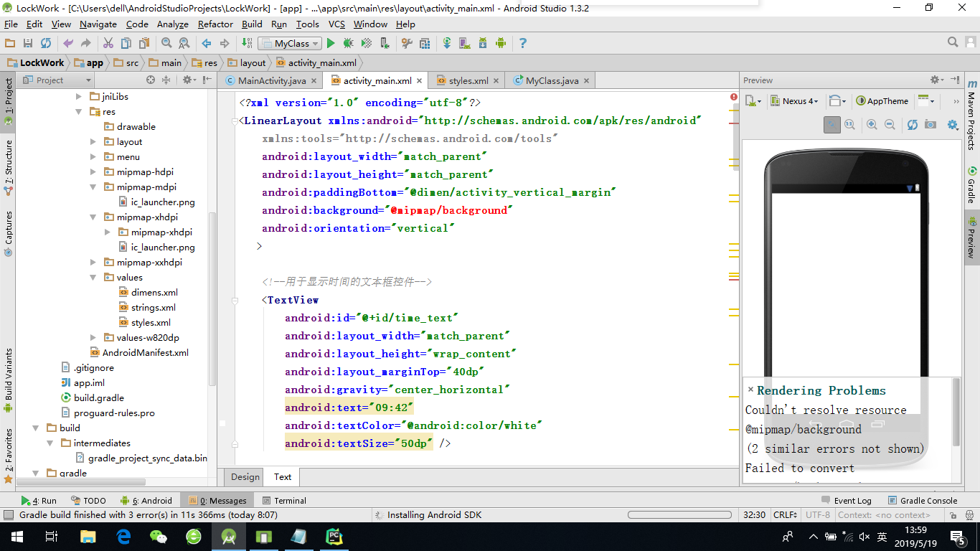
Task: Open the MyClass run configuration dropdown
Action: pyautogui.click(x=288, y=44)
